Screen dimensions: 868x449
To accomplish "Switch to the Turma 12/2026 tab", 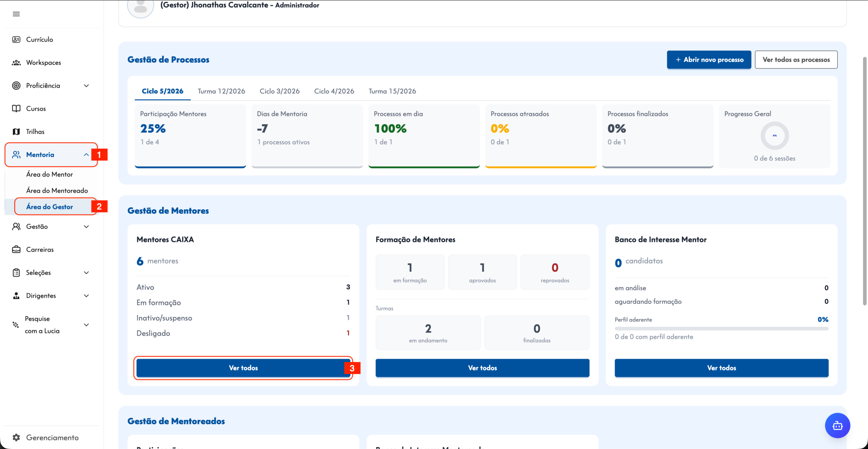I will pyautogui.click(x=221, y=91).
